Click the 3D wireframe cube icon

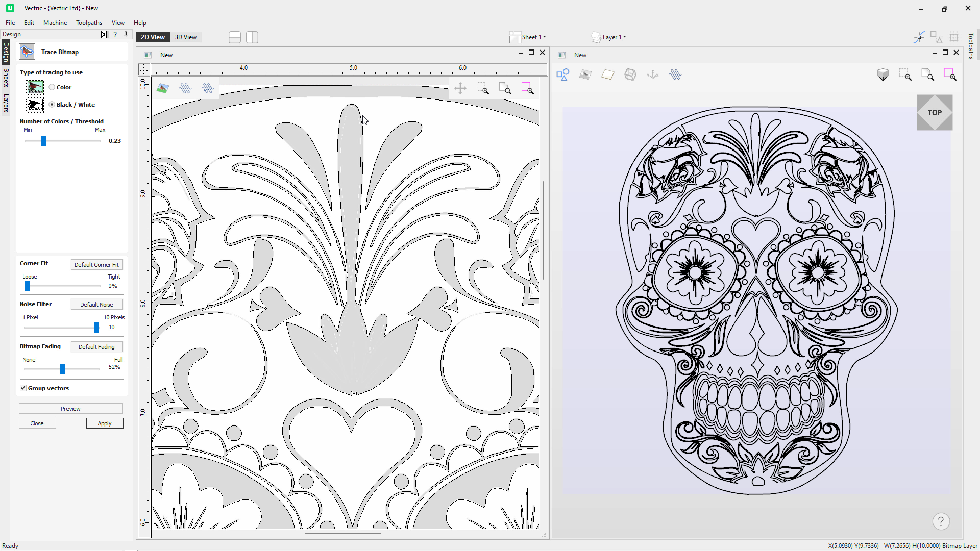630,75
